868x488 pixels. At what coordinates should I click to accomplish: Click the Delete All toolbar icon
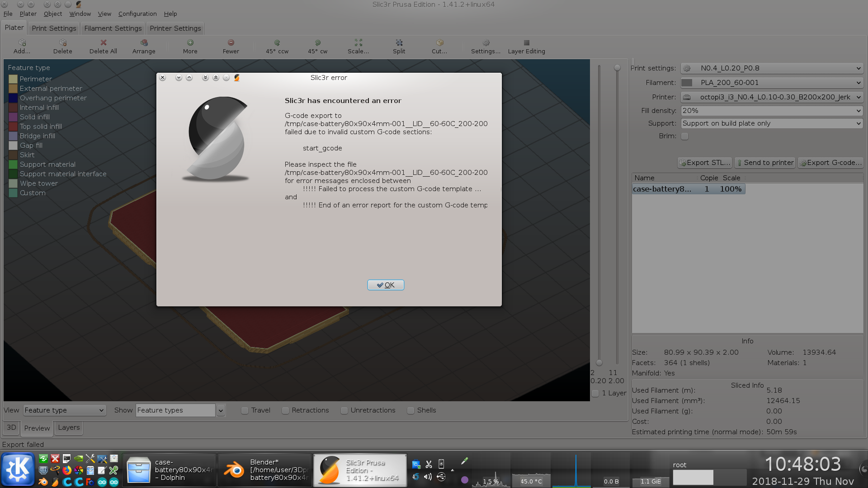pyautogui.click(x=103, y=43)
